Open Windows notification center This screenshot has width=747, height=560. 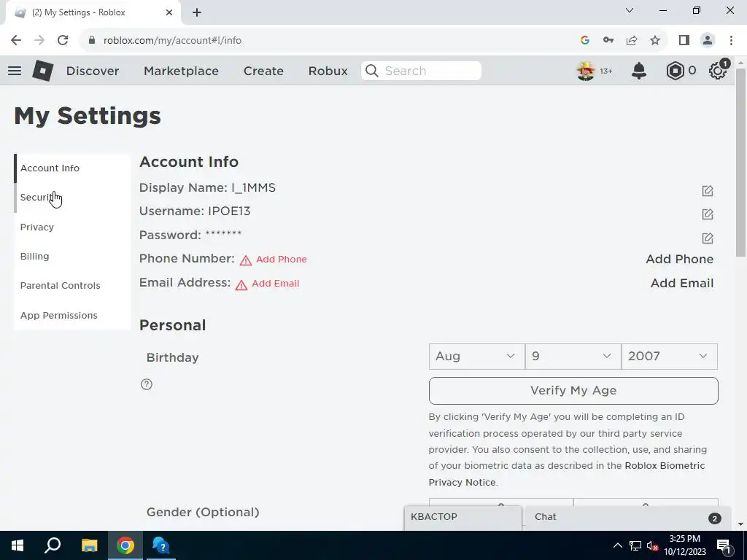click(724, 545)
